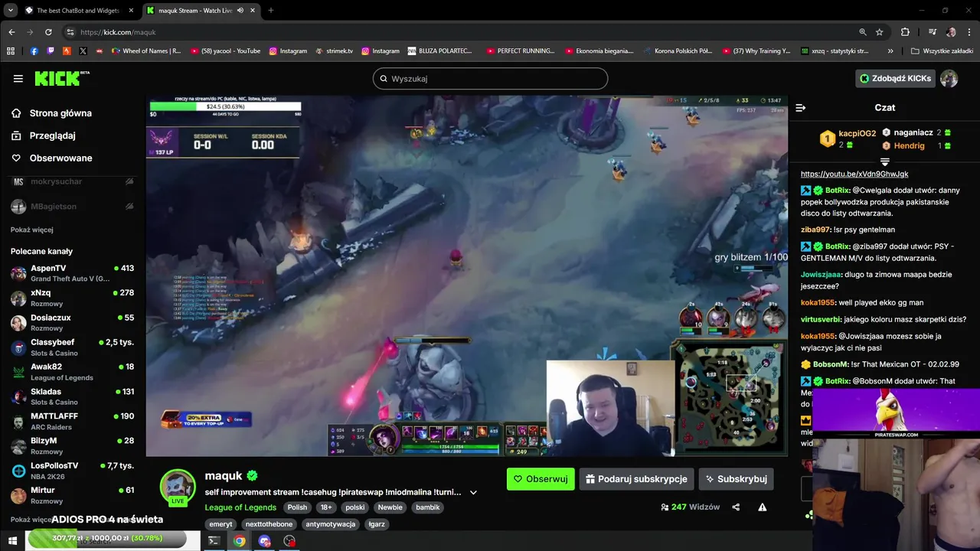Switch to The best ChatBot and Widgets tab
The image size is (980, 551).
click(x=78, y=11)
